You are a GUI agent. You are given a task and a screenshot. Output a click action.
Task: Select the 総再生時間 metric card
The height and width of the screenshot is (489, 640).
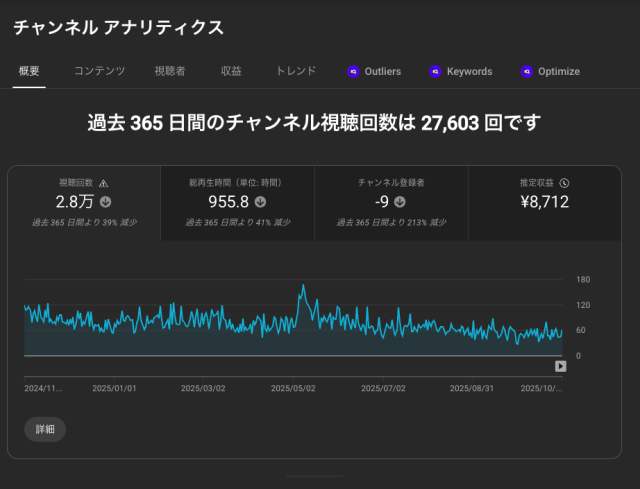click(x=237, y=203)
